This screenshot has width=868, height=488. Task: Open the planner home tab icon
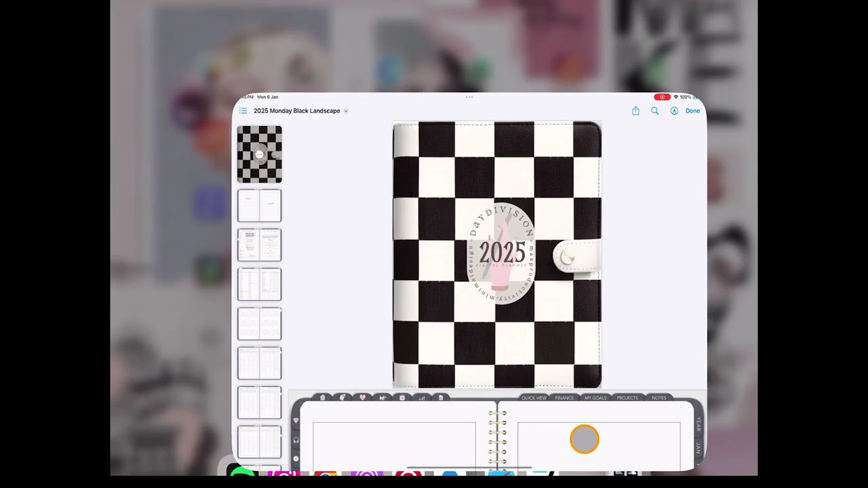click(322, 398)
